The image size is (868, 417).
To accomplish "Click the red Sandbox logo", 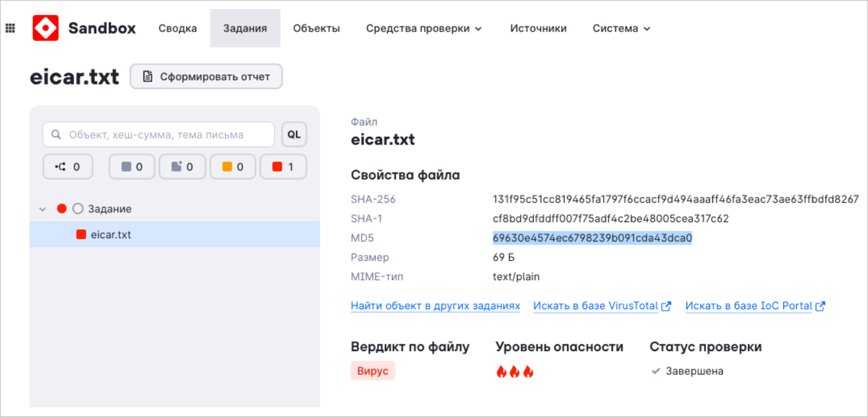I will pyautogui.click(x=46, y=28).
